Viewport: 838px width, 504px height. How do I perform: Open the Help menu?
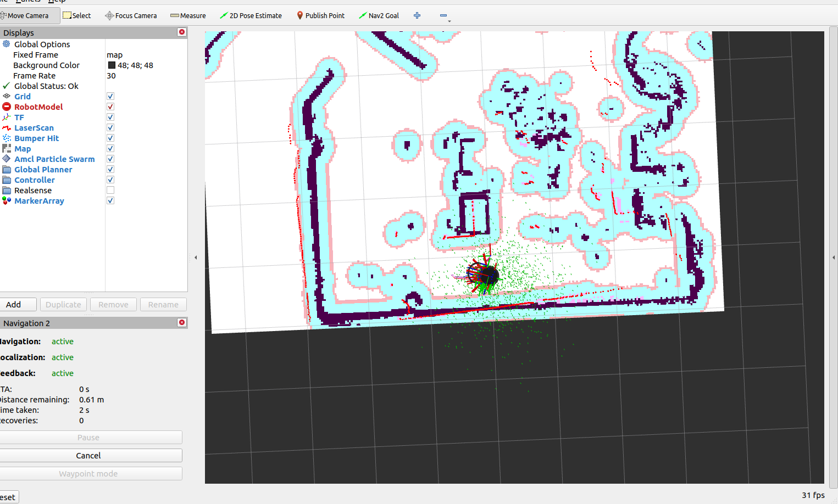(57, 2)
